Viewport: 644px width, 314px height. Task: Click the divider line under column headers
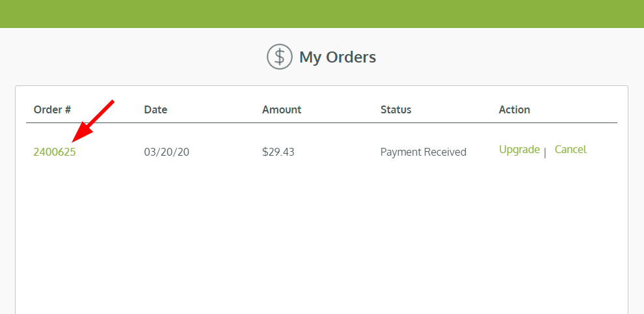tap(322, 122)
